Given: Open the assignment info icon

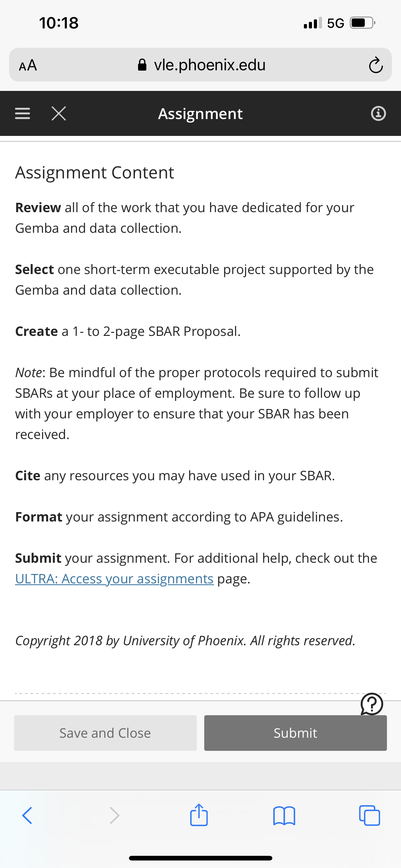Looking at the screenshot, I should pyautogui.click(x=378, y=113).
